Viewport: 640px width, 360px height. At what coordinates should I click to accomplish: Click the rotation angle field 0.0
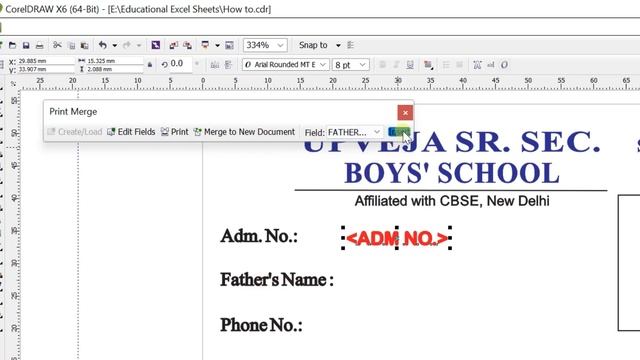coord(180,64)
